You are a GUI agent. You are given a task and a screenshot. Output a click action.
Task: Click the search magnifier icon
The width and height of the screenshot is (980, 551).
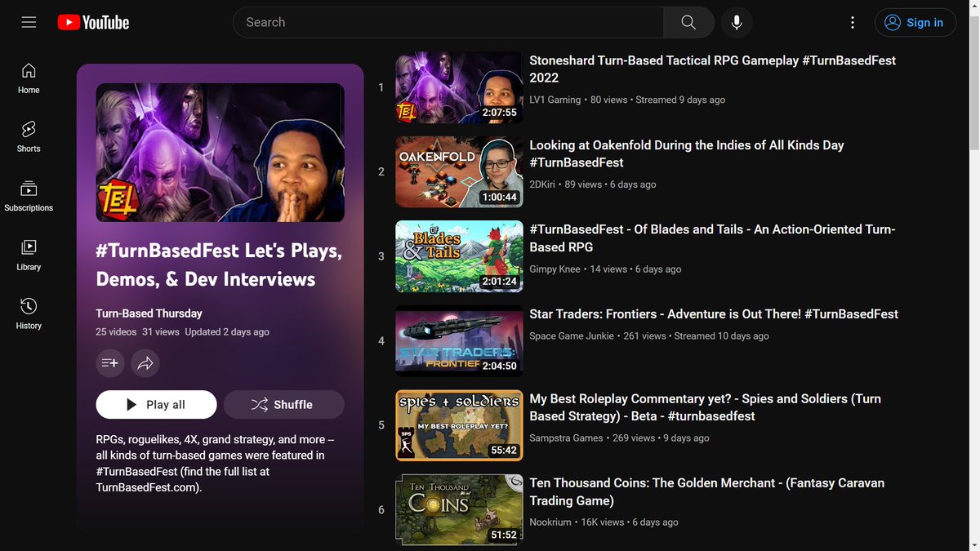click(x=688, y=22)
